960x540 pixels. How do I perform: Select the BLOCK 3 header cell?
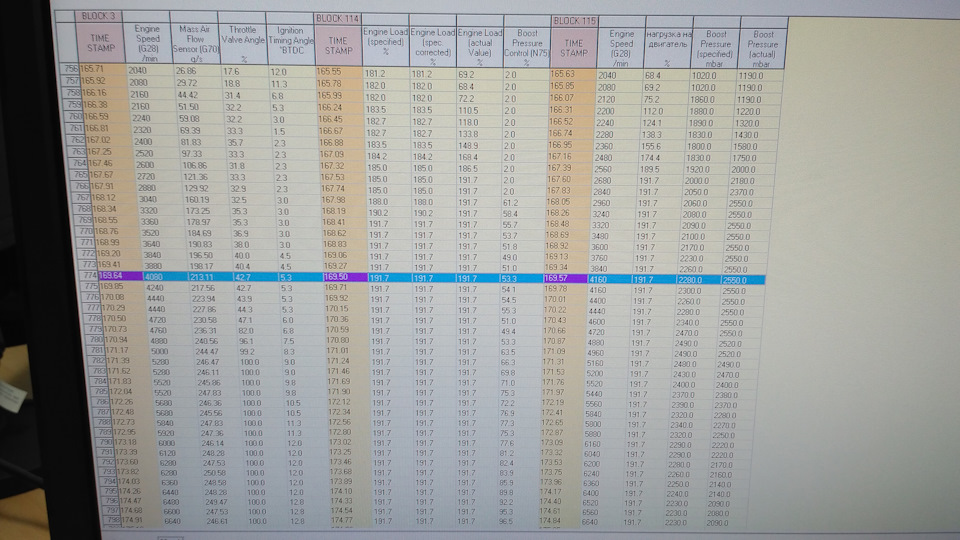pyautogui.click(x=98, y=16)
